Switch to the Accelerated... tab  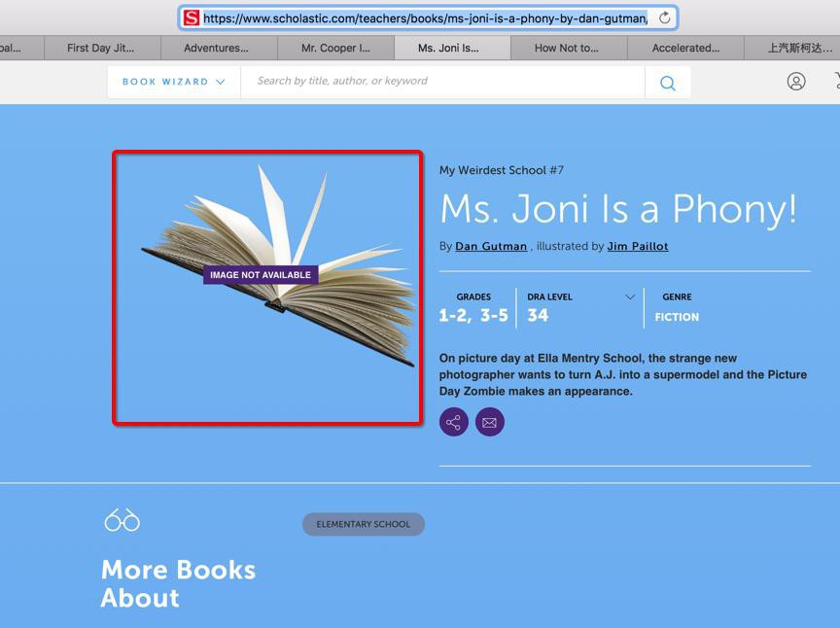685,49
